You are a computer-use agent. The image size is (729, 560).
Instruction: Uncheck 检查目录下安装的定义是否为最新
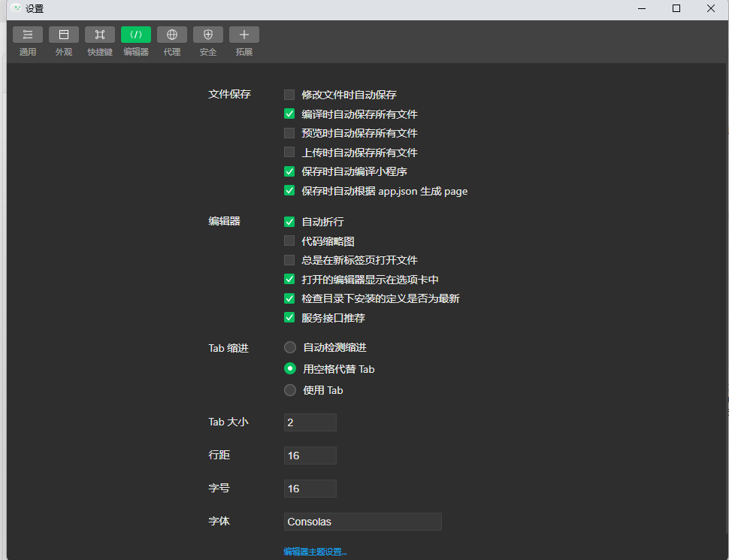click(x=289, y=298)
